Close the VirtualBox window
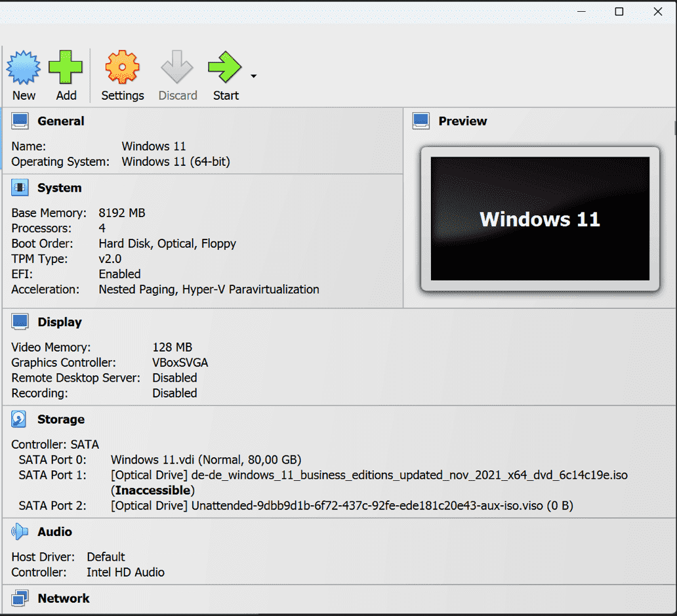Screen dimensions: 677x616 pyautogui.click(x=657, y=12)
